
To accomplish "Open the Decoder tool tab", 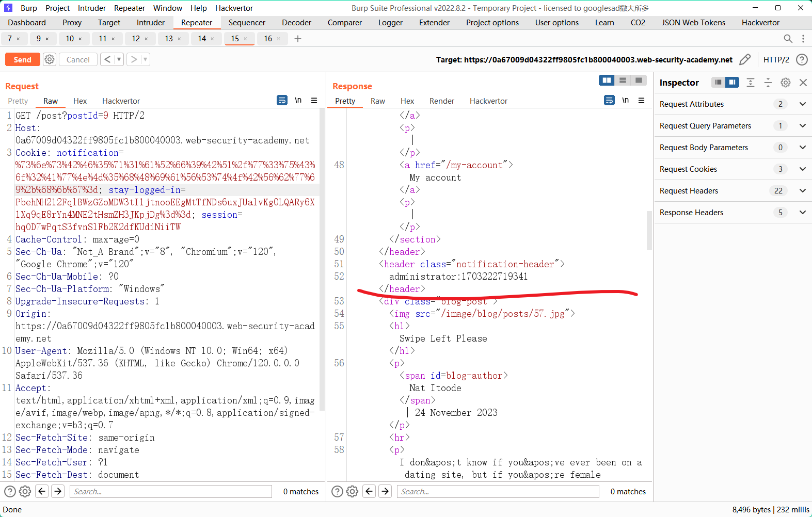I will point(297,22).
